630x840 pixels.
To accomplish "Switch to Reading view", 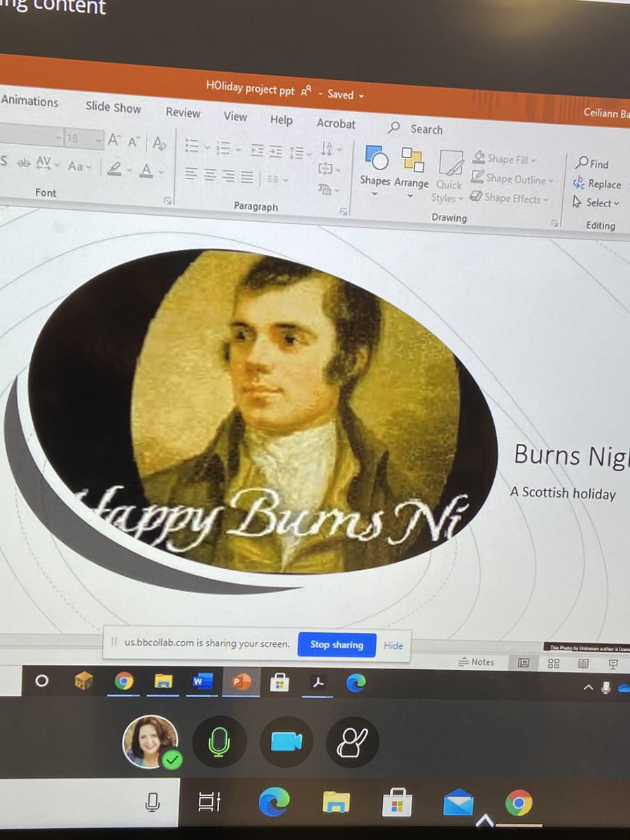I will click(584, 664).
